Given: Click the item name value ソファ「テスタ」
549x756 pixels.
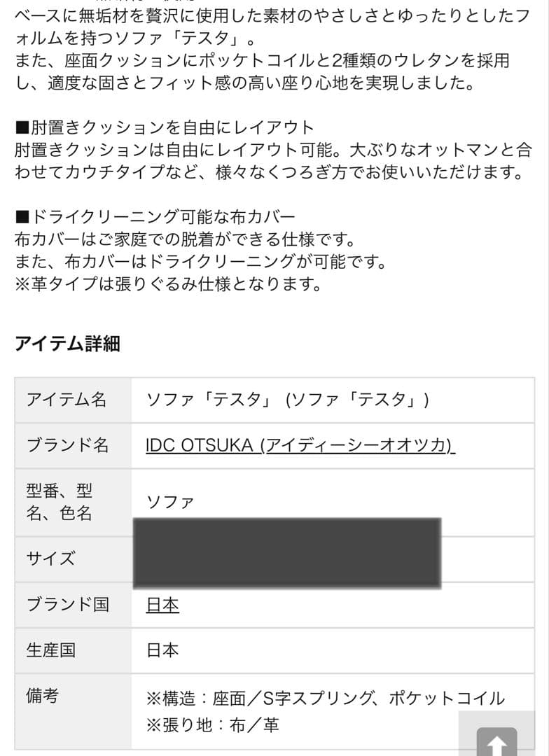Looking at the screenshot, I should point(287,400).
